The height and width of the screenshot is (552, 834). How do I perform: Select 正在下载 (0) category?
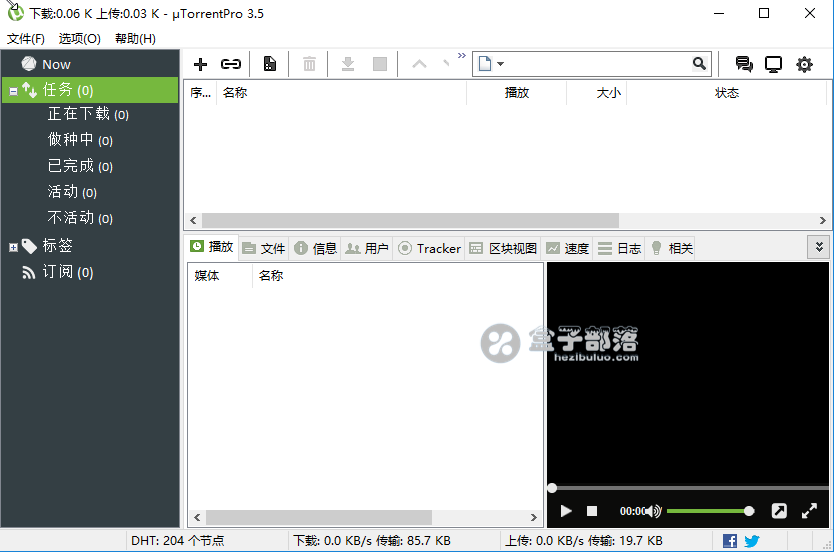pyautogui.click(x=88, y=114)
